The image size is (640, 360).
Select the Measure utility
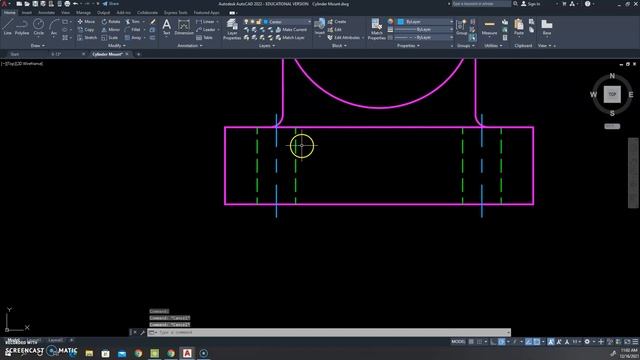click(489, 27)
